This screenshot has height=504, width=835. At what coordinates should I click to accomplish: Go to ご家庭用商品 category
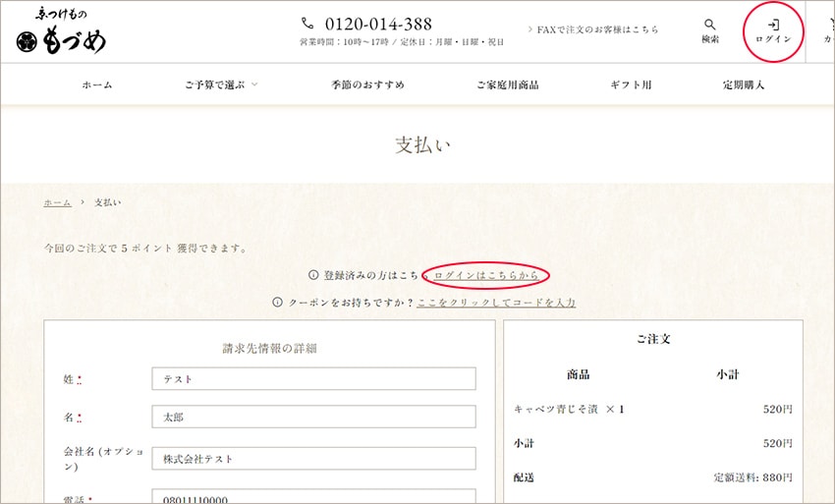pyautogui.click(x=507, y=85)
